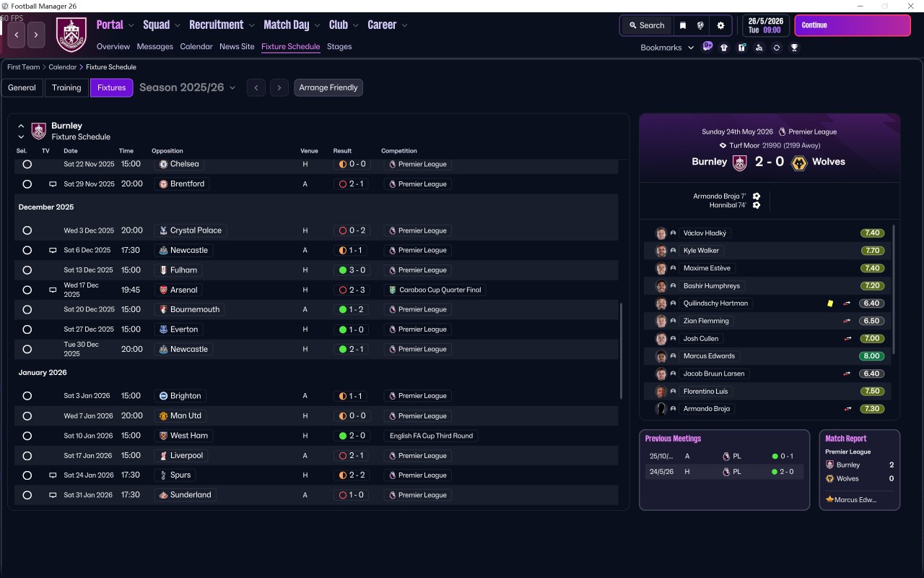Select the West Ham fixture radio button
Viewport: 924px width, 578px height.
[x=27, y=436]
